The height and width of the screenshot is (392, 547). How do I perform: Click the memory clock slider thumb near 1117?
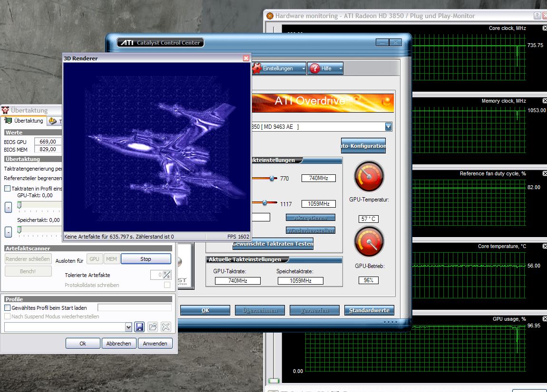pos(265,202)
